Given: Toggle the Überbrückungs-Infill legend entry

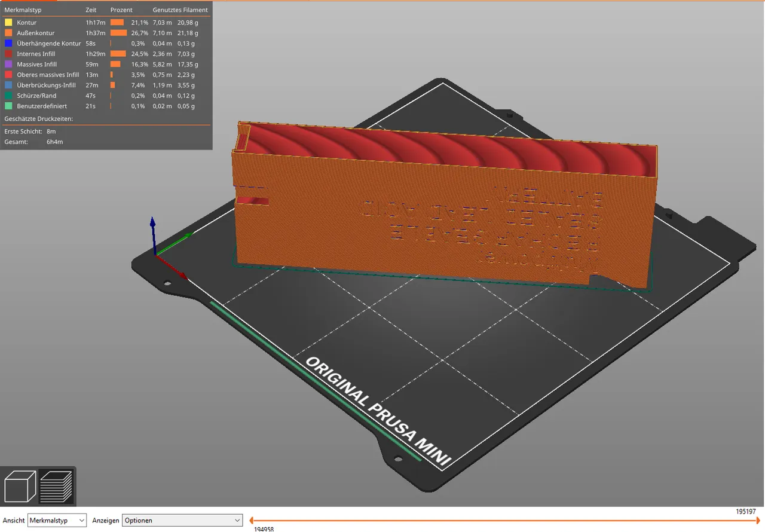Looking at the screenshot, I should (46, 85).
